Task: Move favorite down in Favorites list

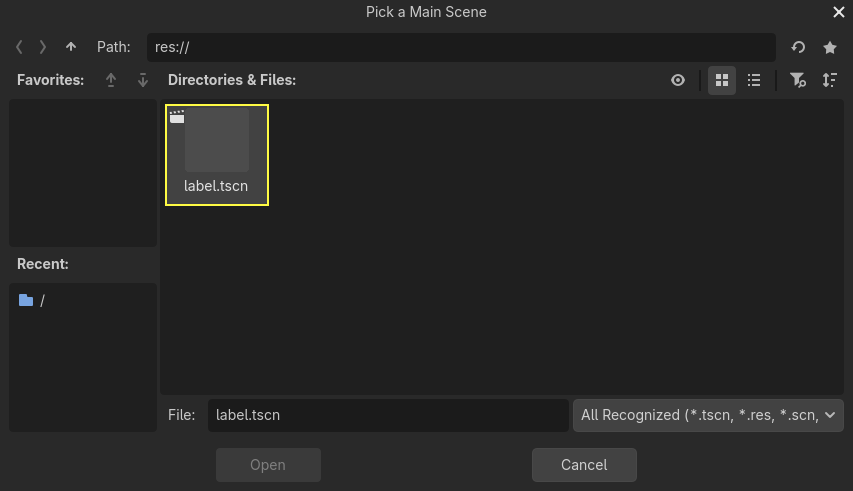Action: point(143,80)
